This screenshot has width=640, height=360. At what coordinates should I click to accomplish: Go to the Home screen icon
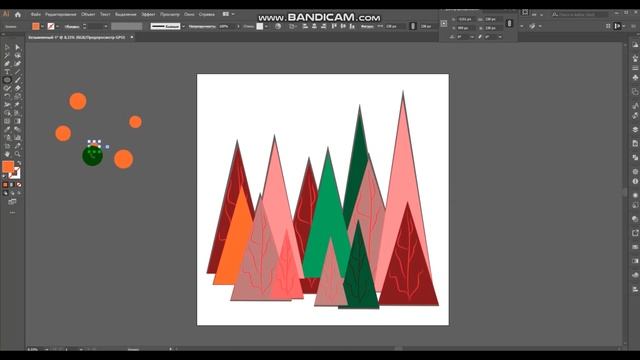pyautogui.click(x=18, y=14)
